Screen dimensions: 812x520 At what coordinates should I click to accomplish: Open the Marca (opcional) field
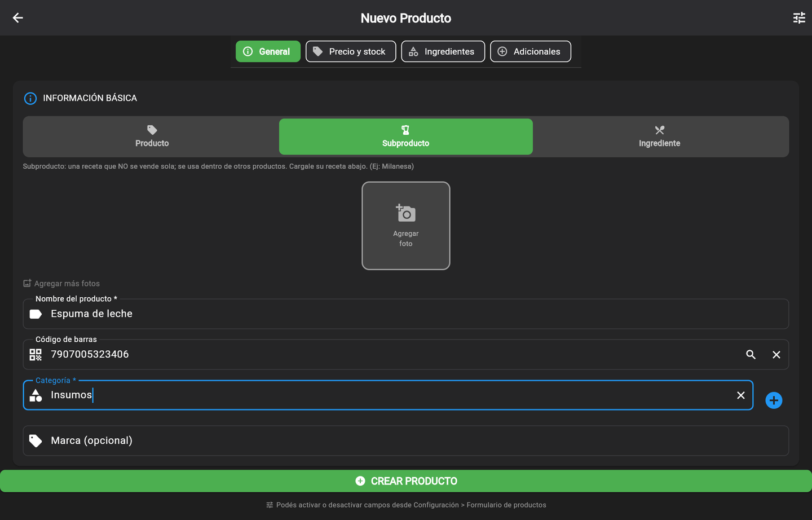click(x=405, y=440)
